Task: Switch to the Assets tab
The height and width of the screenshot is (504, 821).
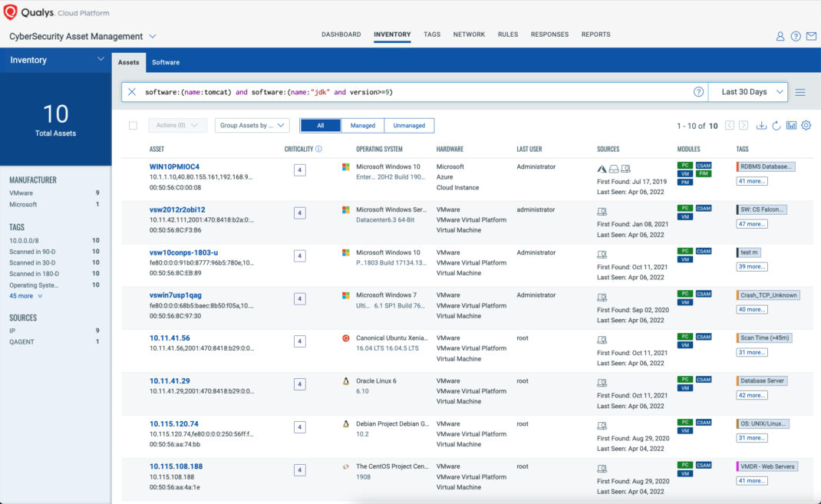Action: pos(128,62)
